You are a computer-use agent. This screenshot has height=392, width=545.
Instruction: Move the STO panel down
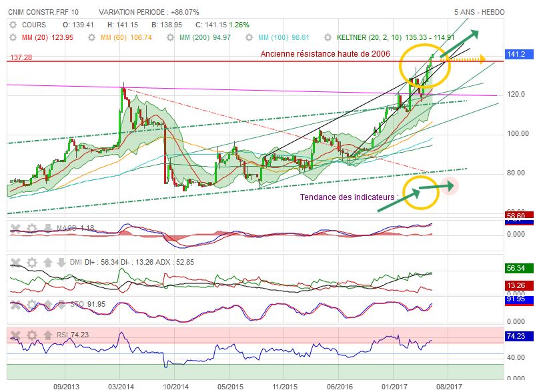(61, 305)
